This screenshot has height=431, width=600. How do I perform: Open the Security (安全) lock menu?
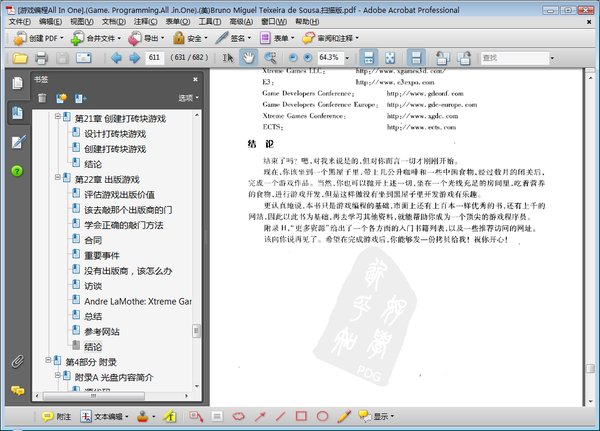(190, 38)
